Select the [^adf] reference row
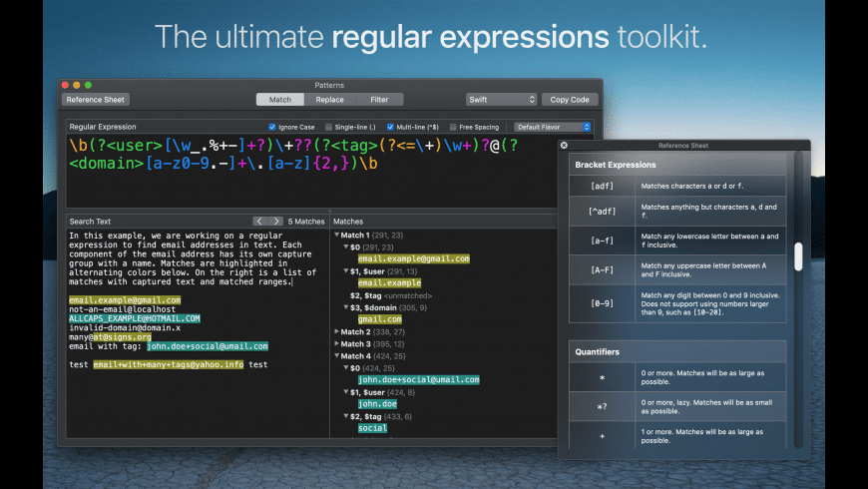The image size is (868, 489). [x=677, y=211]
